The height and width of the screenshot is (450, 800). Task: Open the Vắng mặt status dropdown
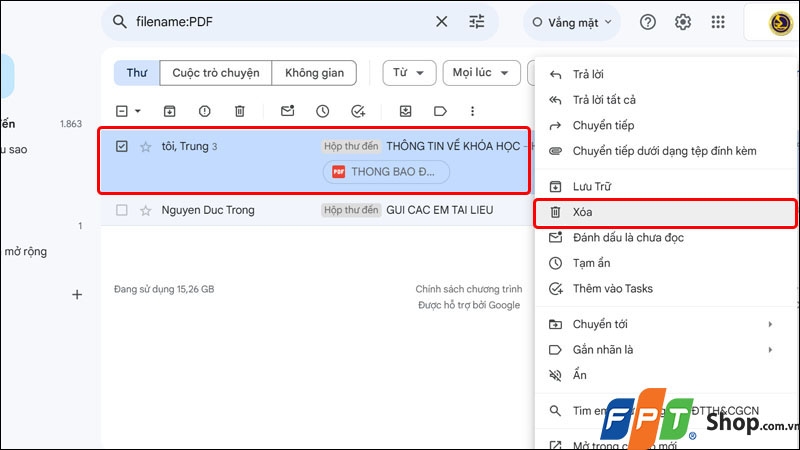click(x=572, y=22)
